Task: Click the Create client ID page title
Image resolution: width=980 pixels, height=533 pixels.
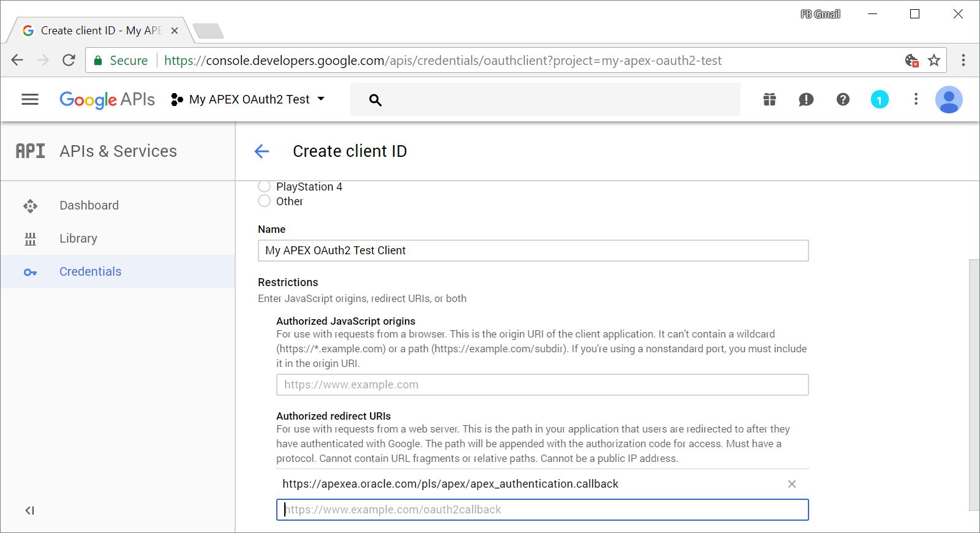Action: click(350, 151)
